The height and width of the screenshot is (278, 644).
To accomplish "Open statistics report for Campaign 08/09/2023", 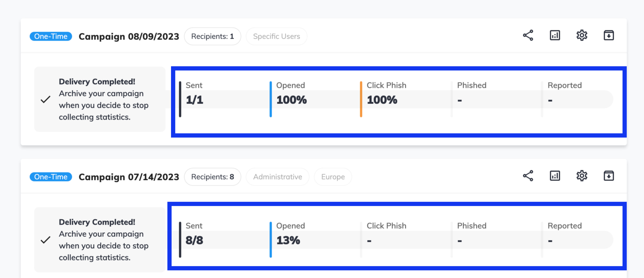I will [554, 36].
